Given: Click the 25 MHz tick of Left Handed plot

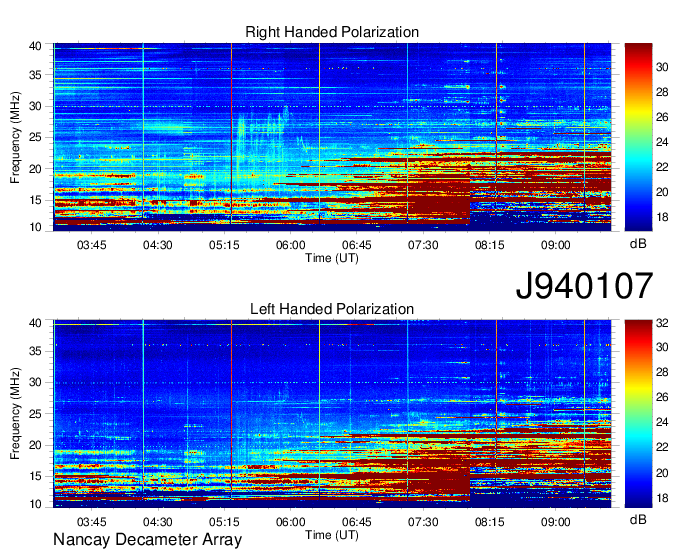Looking at the screenshot, I should 35,414.
